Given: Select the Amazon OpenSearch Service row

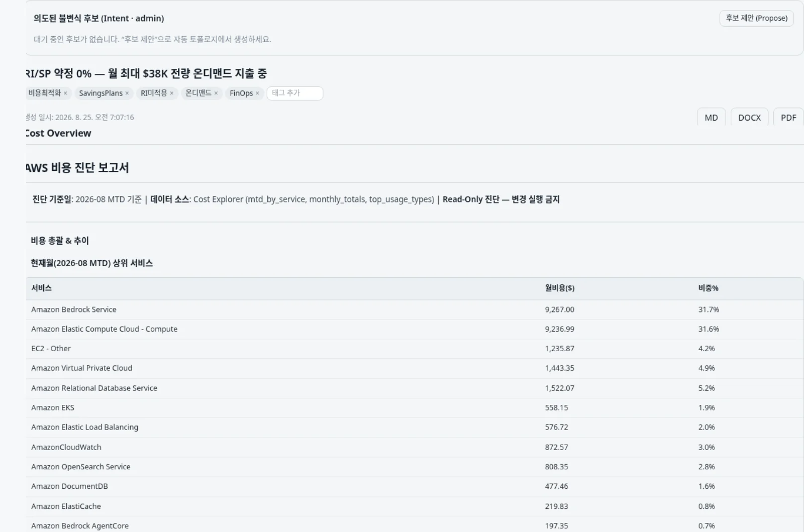Looking at the screenshot, I should (x=415, y=467).
